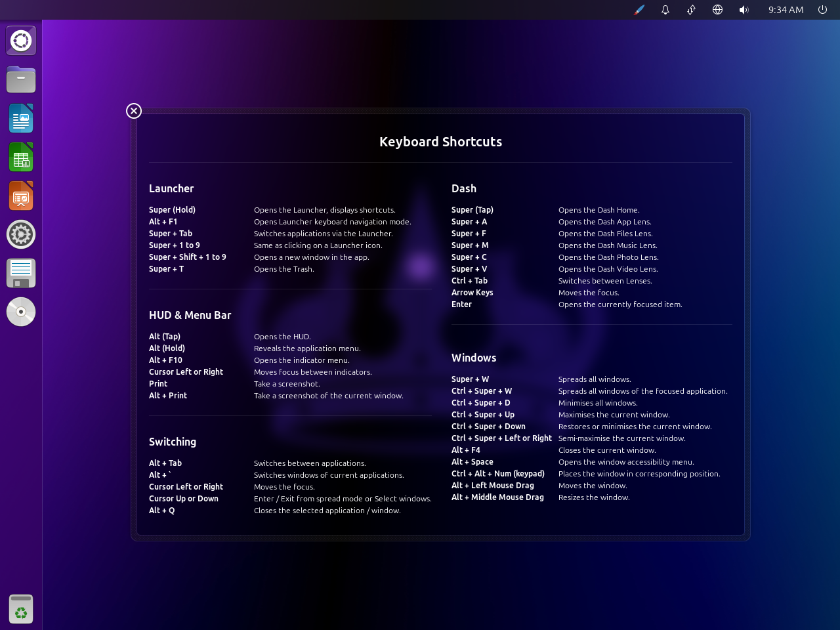Launch LibreOffice Writer from the launcher
The height and width of the screenshot is (630, 840).
click(21, 118)
